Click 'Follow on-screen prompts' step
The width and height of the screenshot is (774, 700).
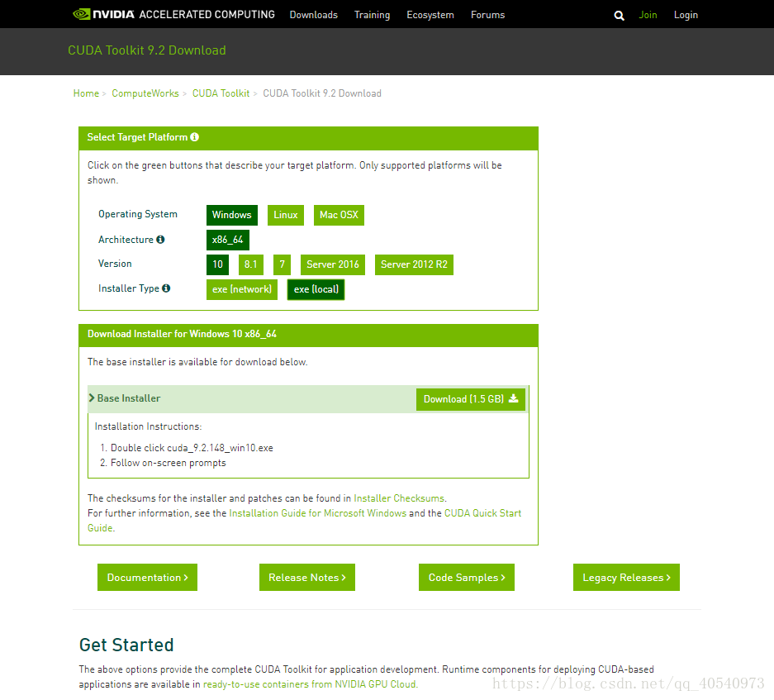pos(168,463)
